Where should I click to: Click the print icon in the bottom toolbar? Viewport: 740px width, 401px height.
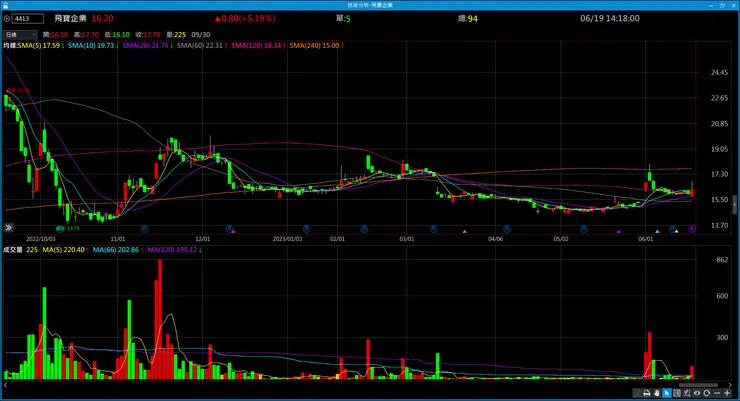[647, 393]
